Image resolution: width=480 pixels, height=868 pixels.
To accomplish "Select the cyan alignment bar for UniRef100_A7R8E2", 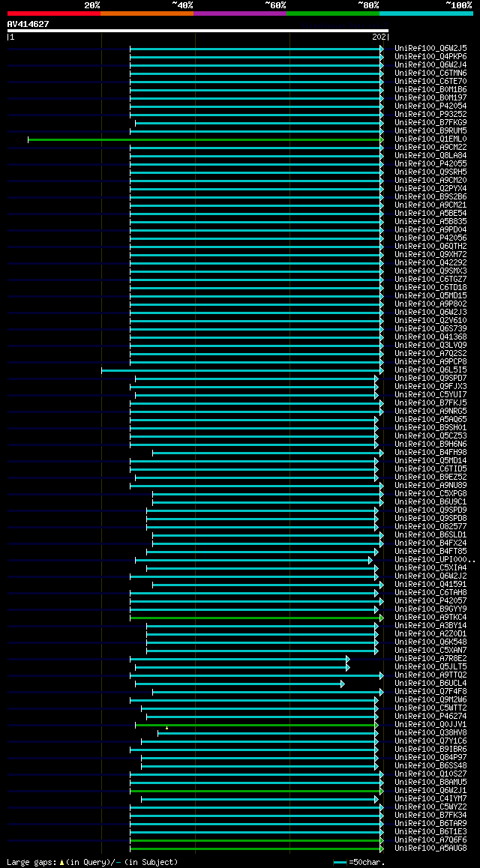I will (x=240, y=659).
